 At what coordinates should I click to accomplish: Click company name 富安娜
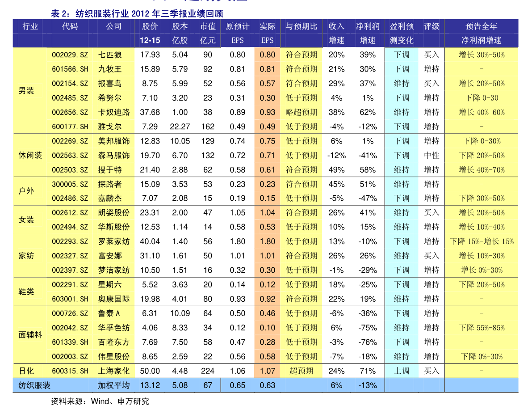(x=109, y=256)
